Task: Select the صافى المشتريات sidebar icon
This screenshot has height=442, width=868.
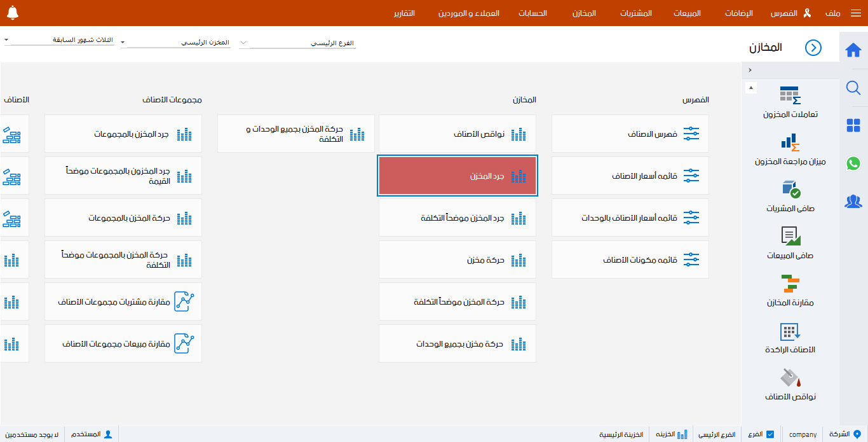Action: [x=790, y=193]
